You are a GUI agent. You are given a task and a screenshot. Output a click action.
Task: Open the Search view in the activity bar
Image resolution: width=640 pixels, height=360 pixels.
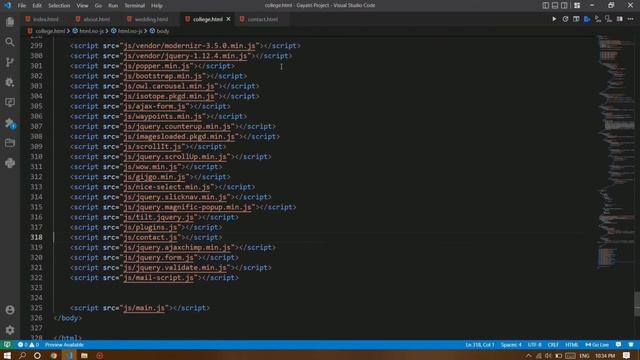coord(10,42)
